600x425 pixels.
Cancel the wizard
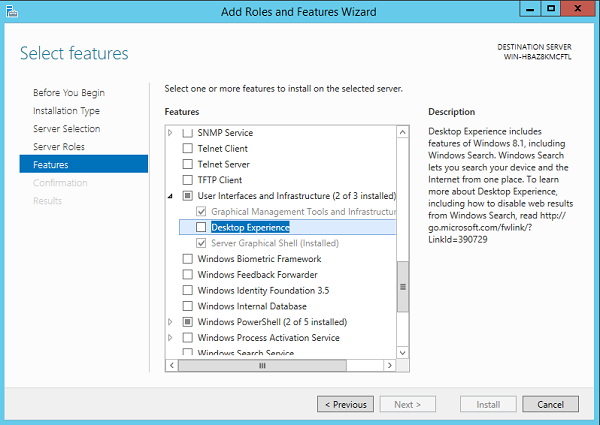click(550, 404)
